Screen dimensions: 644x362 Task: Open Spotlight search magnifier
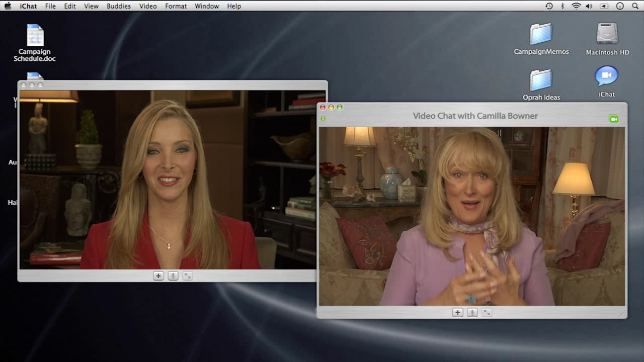pos(635,6)
